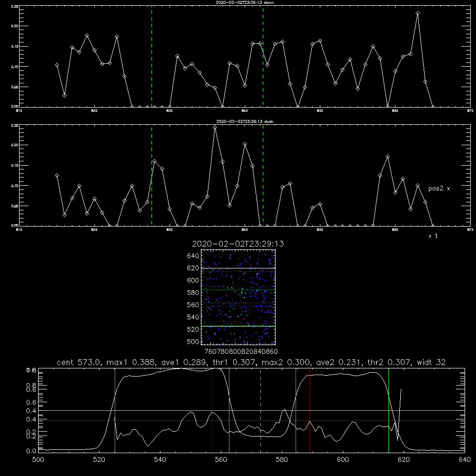The image size is (476, 476).
Task: Click the green vertical line near 585 in the bottom plot
Action: [x=296, y=410]
